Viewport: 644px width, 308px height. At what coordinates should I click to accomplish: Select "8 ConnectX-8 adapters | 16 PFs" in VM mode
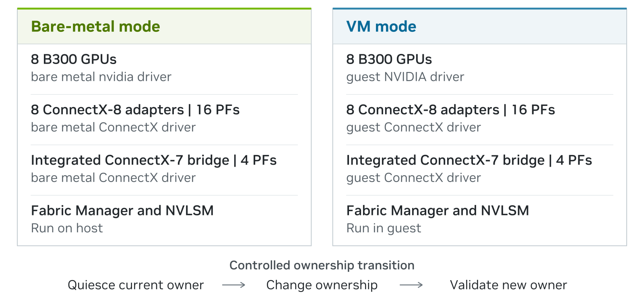(450, 110)
